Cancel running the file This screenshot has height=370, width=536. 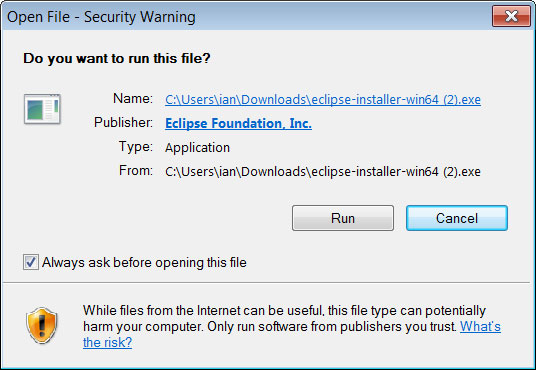(457, 218)
